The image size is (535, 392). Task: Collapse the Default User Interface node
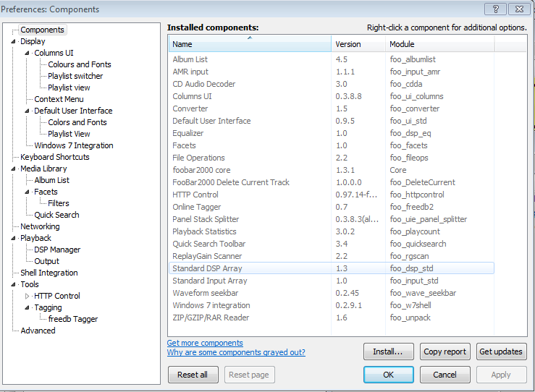click(27, 111)
